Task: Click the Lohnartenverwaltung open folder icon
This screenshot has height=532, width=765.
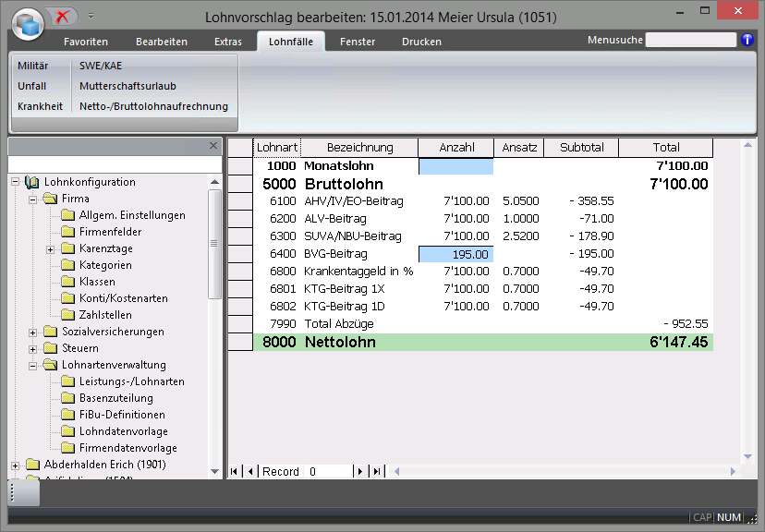Action: [x=50, y=365]
